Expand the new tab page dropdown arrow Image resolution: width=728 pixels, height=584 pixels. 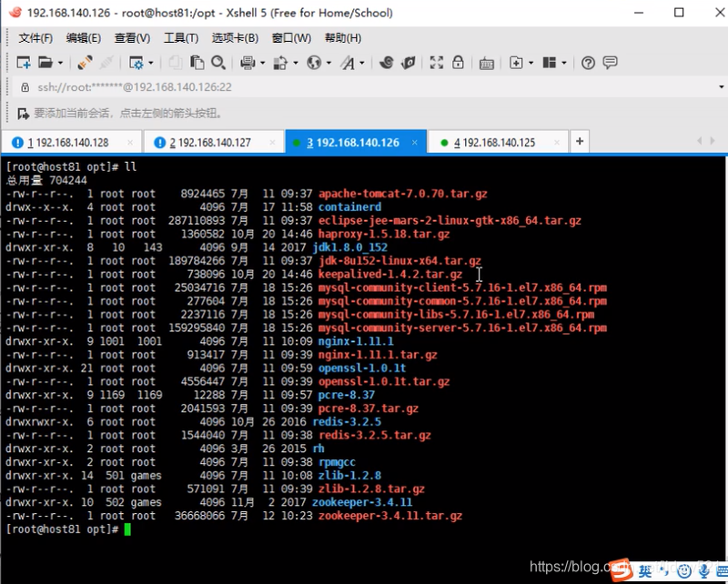pyautogui.click(x=531, y=63)
